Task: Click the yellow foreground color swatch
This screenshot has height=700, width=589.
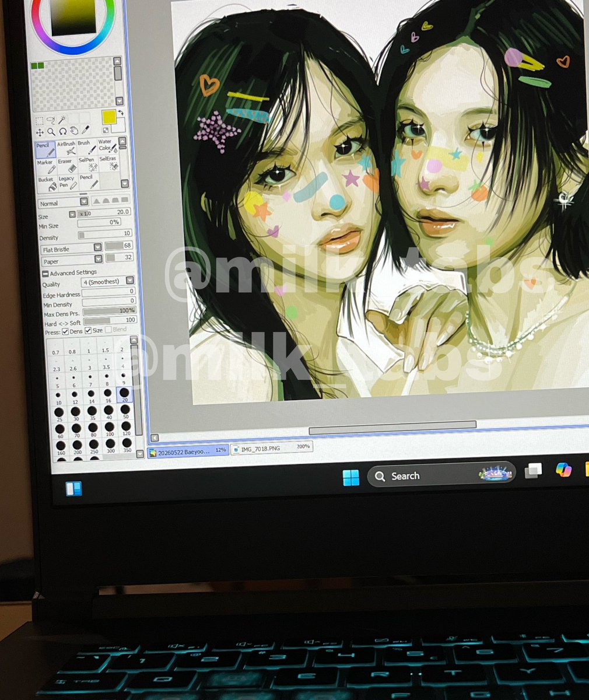Action: [109, 117]
